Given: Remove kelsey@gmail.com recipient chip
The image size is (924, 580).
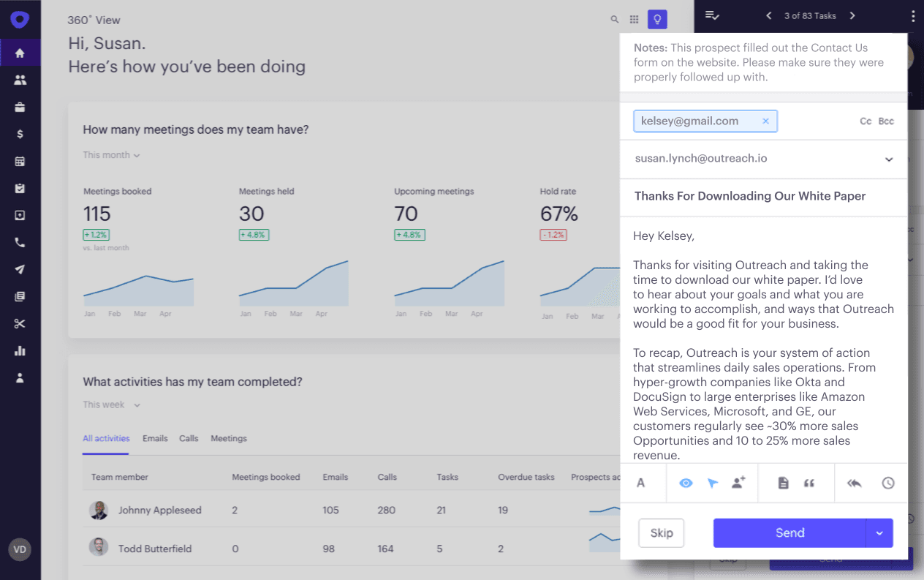Looking at the screenshot, I should 765,121.
